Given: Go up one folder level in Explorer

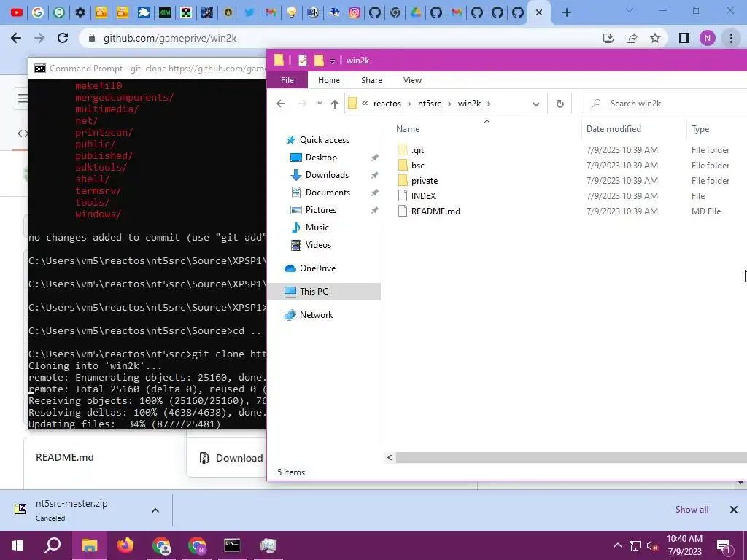Looking at the screenshot, I should coord(334,104).
